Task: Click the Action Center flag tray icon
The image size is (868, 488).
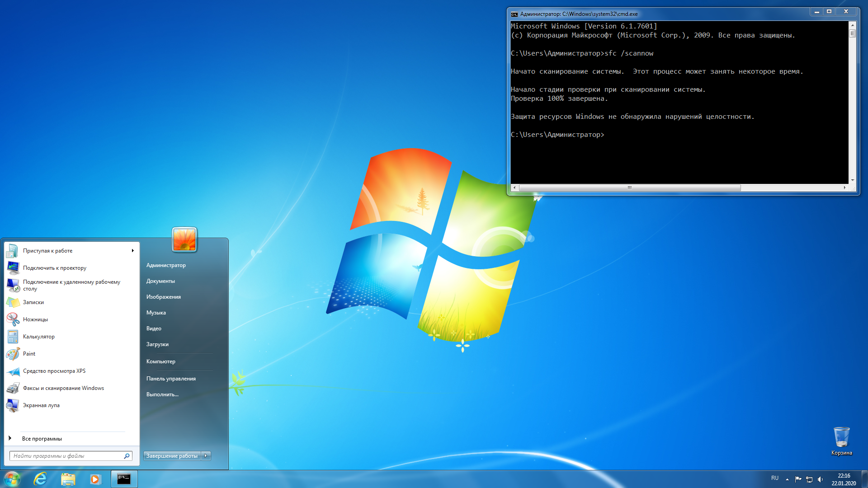Action: point(798,479)
